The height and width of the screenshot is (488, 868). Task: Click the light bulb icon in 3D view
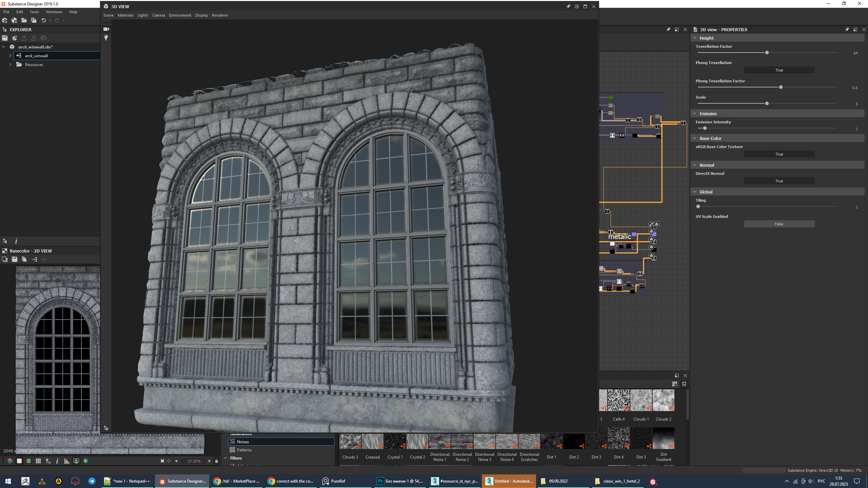pyautogui.click(x=106, y=38)
